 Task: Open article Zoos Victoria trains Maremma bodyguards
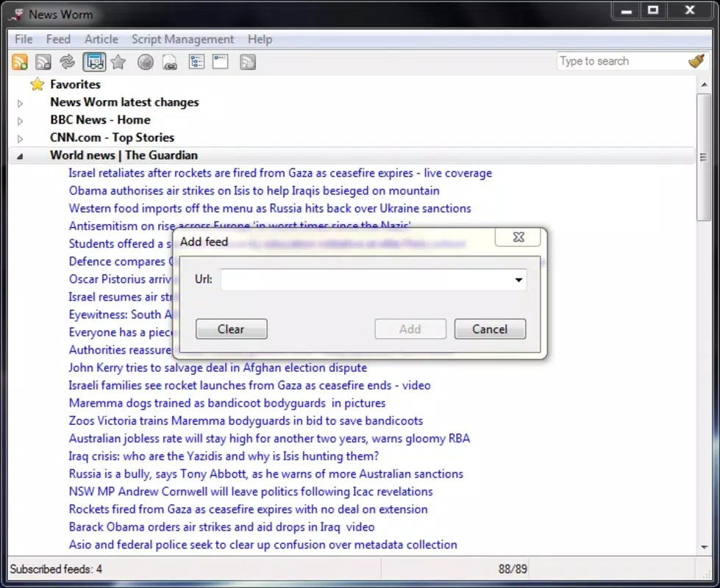tap(246, 420)
